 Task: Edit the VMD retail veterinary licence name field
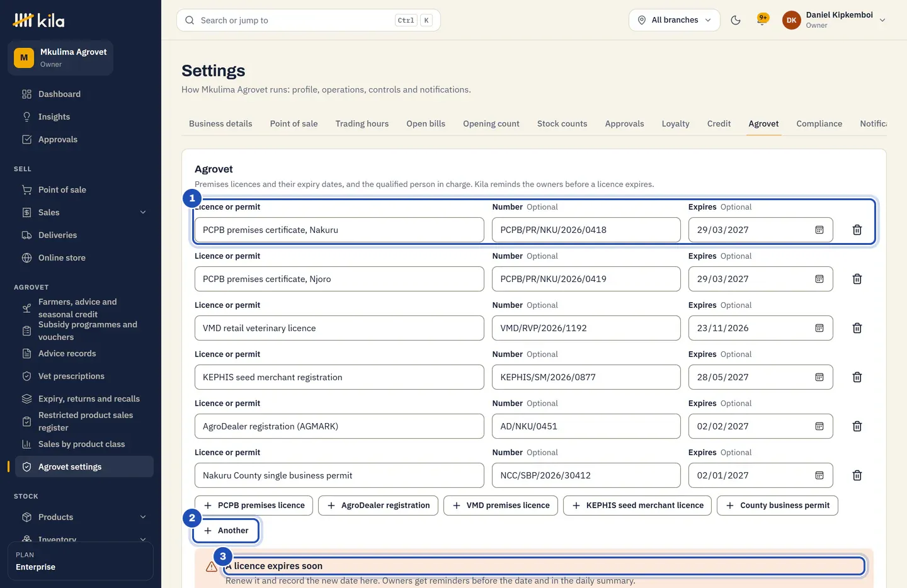click(339, 328)
